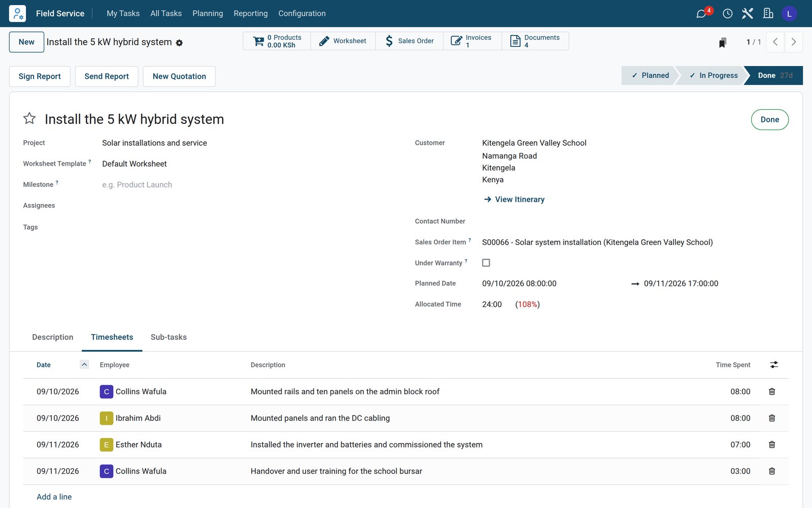Image resolution: width=812 pixels, height=508 pixels.
Task: Open the activities clock icon
Action: 728,14
